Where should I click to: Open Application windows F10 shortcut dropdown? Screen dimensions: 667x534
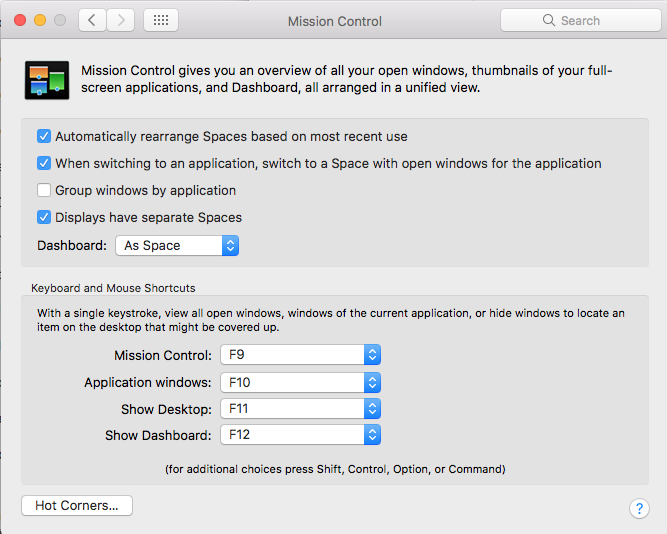pos(300,382)
